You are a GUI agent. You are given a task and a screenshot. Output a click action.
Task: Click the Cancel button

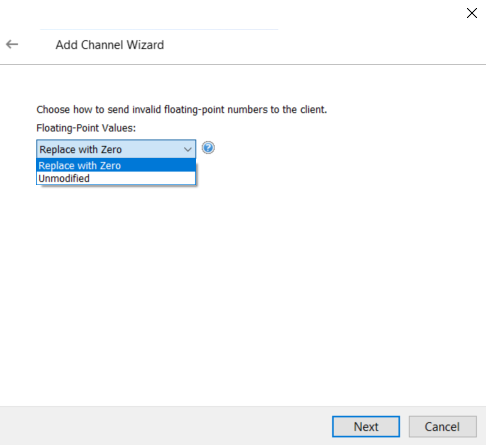[443, 426]
